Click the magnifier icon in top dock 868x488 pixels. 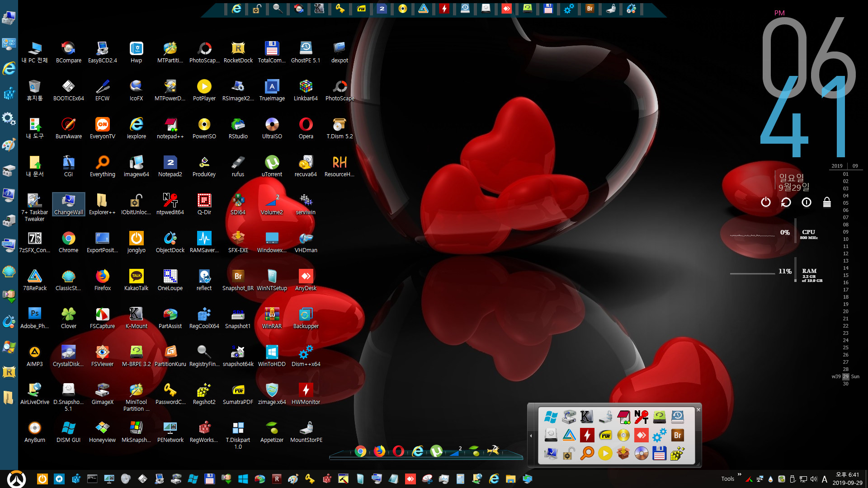278,9
